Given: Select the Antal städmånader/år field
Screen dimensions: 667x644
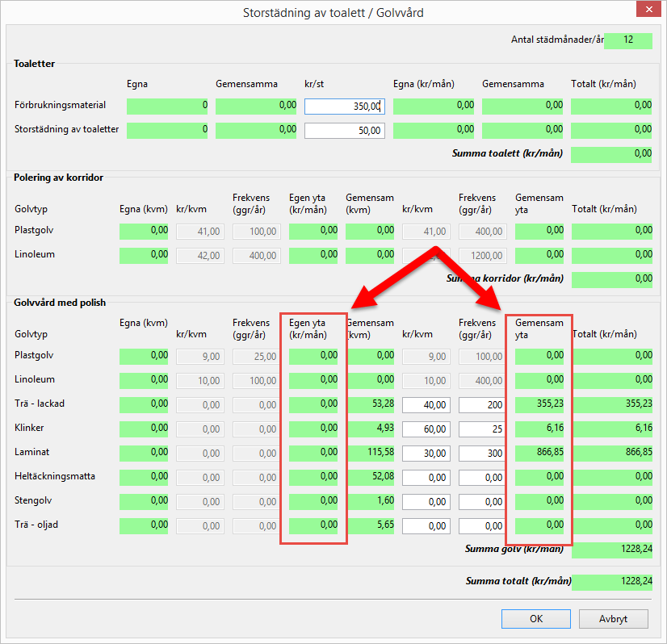Looking at the screenshot, I should click(x=627, y=40).
